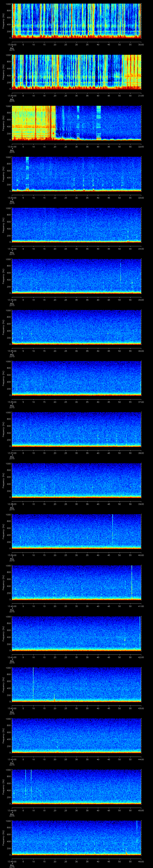This screenshot has width=153, height=868.
Task: Click the 13:40:00 start time label
Action: [x=12, y=606]
